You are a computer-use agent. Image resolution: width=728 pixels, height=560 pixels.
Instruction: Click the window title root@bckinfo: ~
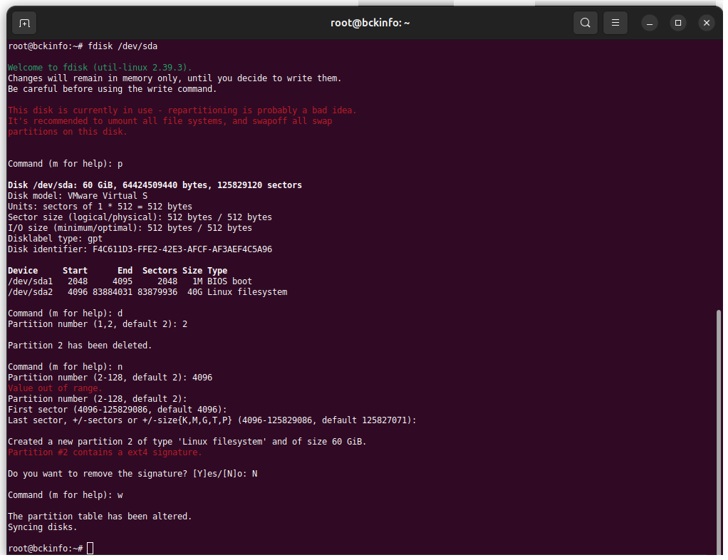(370, 23)
